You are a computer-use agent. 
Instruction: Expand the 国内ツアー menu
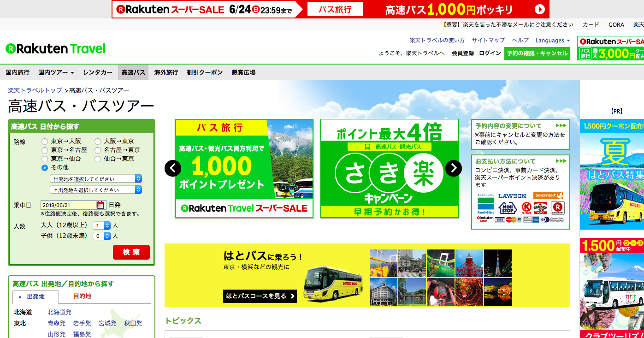click(x=56, y=72)
